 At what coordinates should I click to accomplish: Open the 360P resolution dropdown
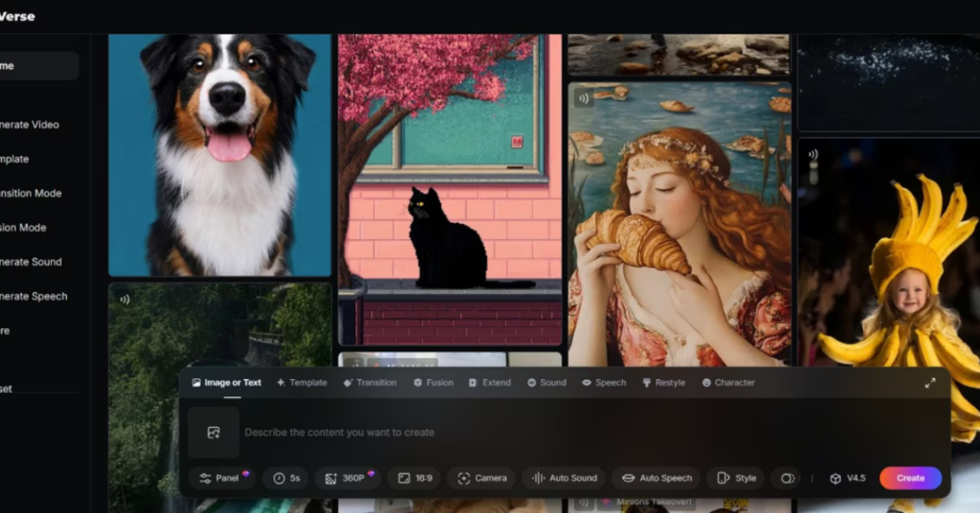point(346,478)
